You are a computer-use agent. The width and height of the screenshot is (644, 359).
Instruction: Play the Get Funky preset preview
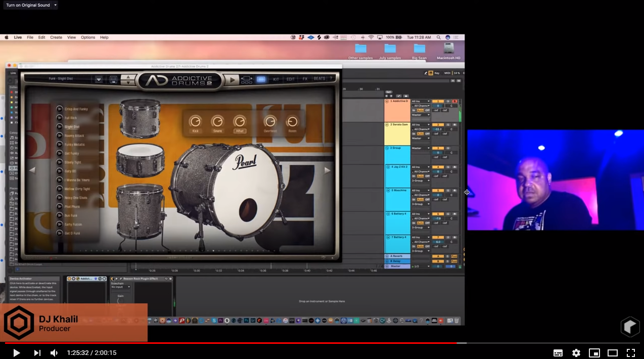click(60, 153)
